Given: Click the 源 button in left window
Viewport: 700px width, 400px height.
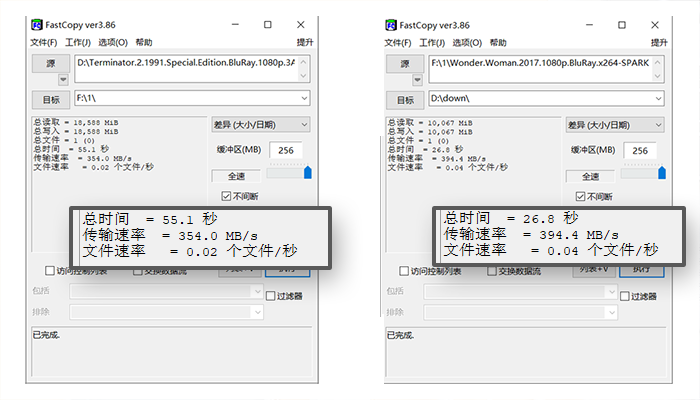Looking at the screenshot, I should [x=51, y=63].
